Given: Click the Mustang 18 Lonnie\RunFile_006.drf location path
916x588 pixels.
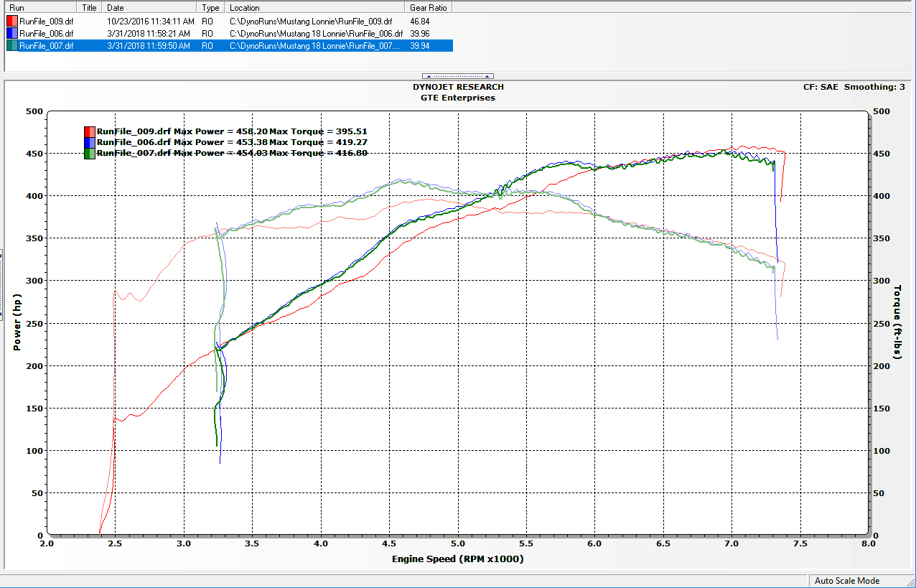Looking at the screenshot, I should point(316,34).
